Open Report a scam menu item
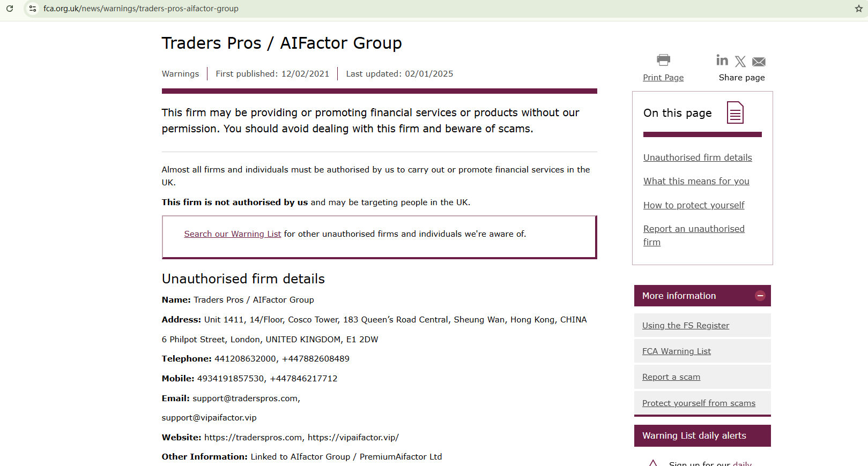 [x=671, y=377]
